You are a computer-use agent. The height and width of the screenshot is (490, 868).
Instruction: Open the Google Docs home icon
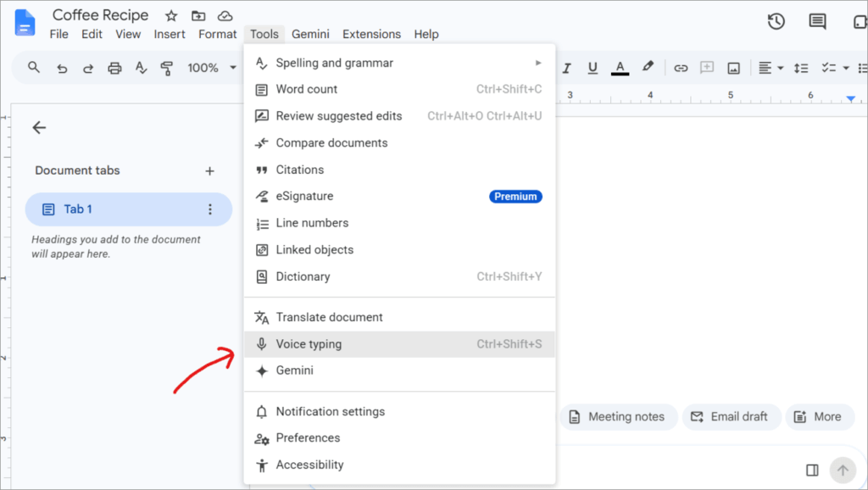[25, 24]
